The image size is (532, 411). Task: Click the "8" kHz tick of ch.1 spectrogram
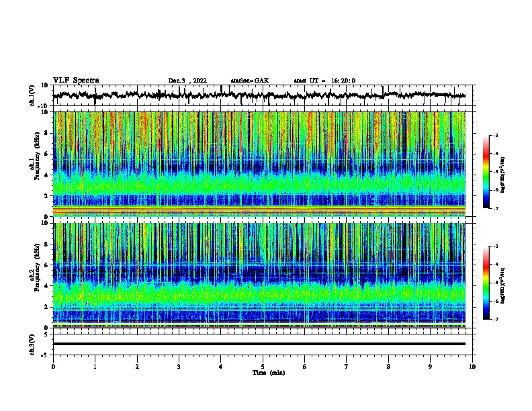(x=47, y=133)
